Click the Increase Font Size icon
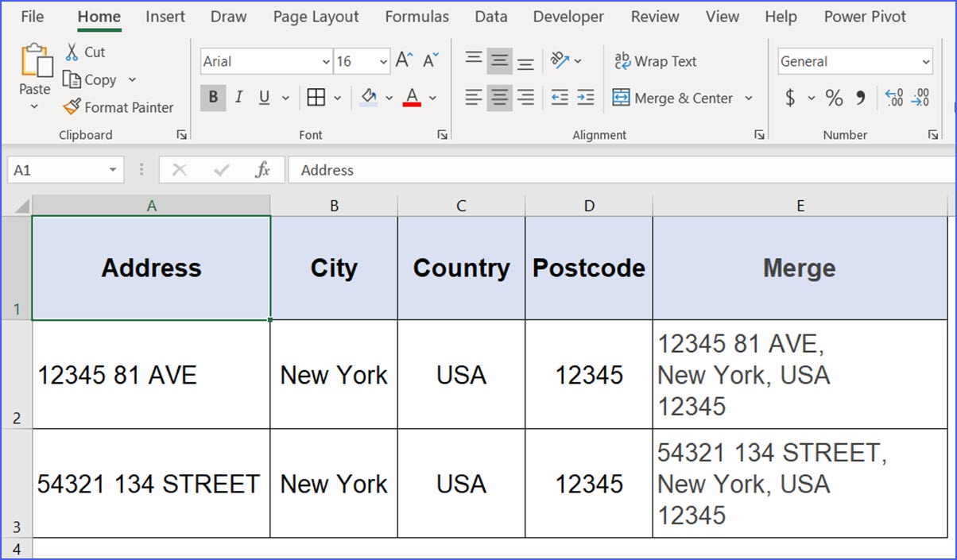 404,60
